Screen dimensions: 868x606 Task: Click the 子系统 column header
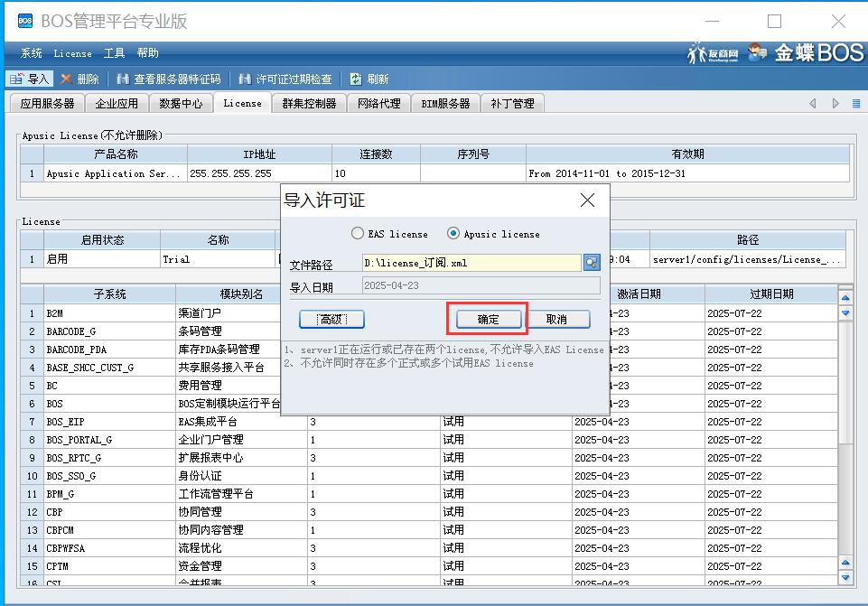click(x=109, y=294)
